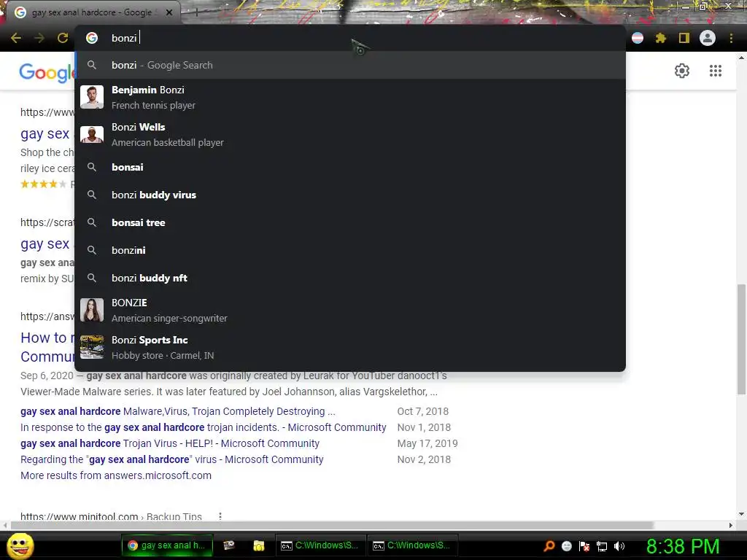
Task: Pick the 'bonzini' suggestion
Action: (350, 250)
